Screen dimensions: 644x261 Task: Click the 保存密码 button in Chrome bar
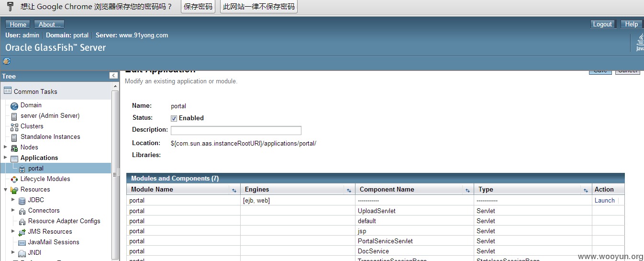198,7
